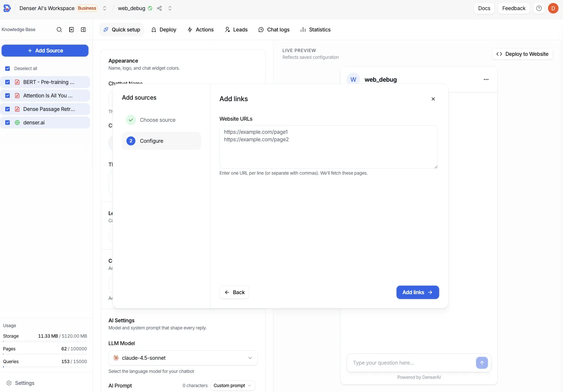Uncheck the Dense Passage Retr... source

coord(8,109)
